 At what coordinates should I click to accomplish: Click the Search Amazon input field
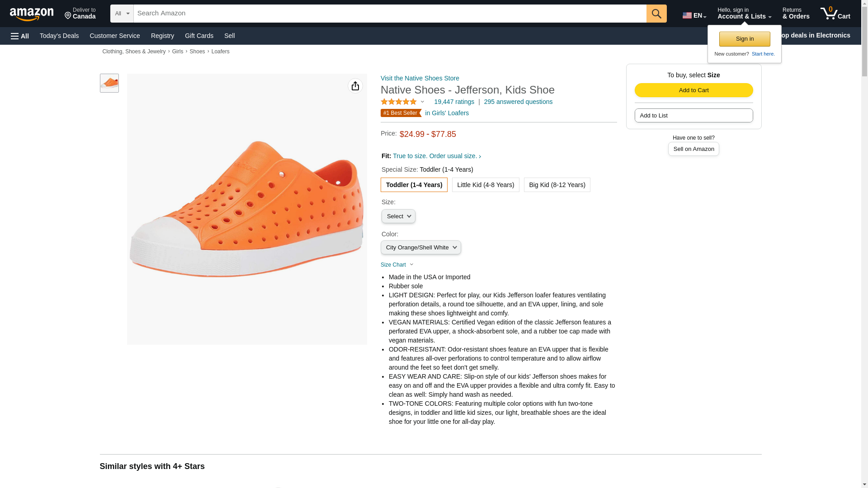390,14
